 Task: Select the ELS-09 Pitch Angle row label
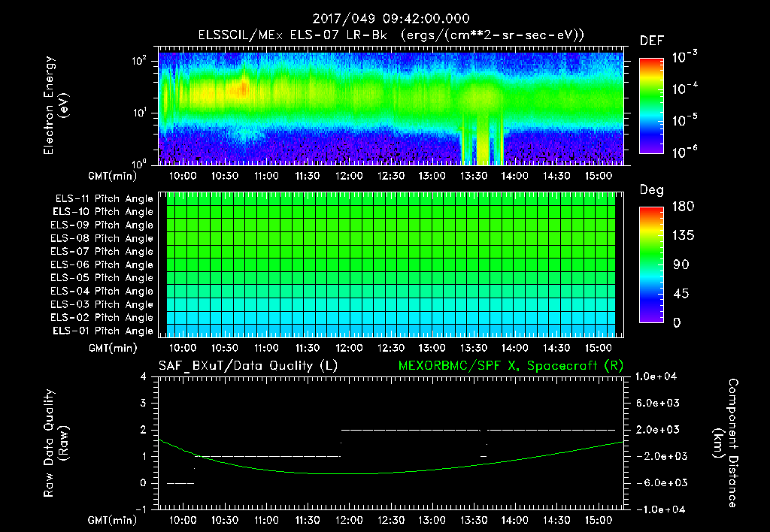tap(102, 225)
